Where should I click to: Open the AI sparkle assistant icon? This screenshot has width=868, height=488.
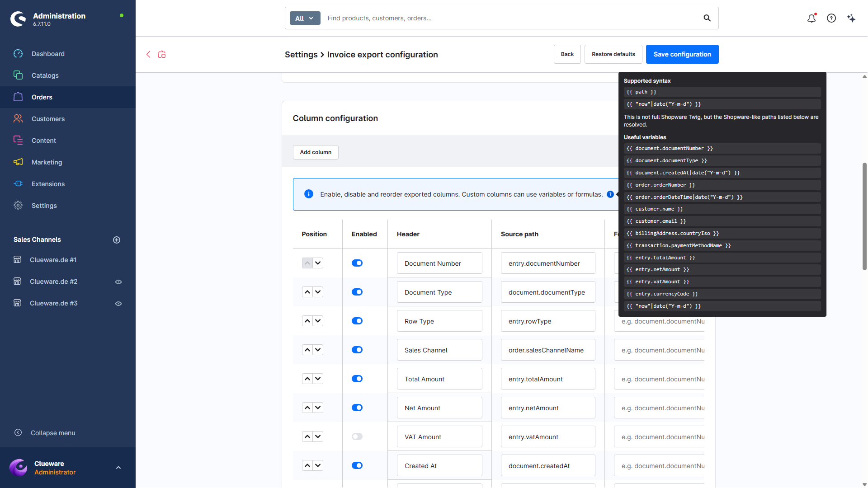click(x=851, y=18)
